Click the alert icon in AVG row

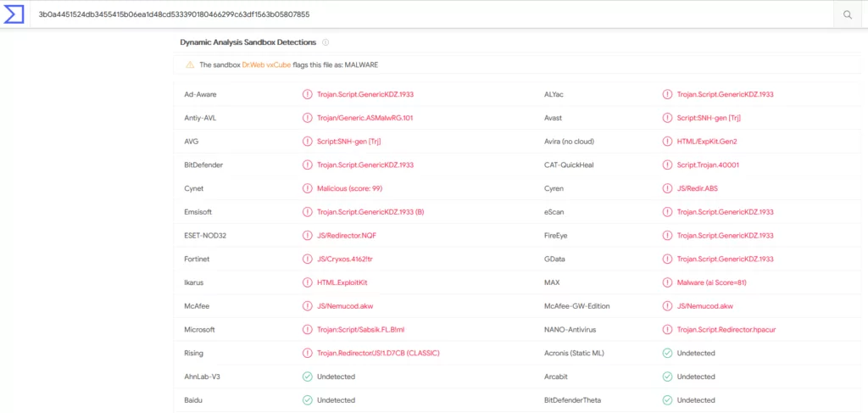(307, 141)
